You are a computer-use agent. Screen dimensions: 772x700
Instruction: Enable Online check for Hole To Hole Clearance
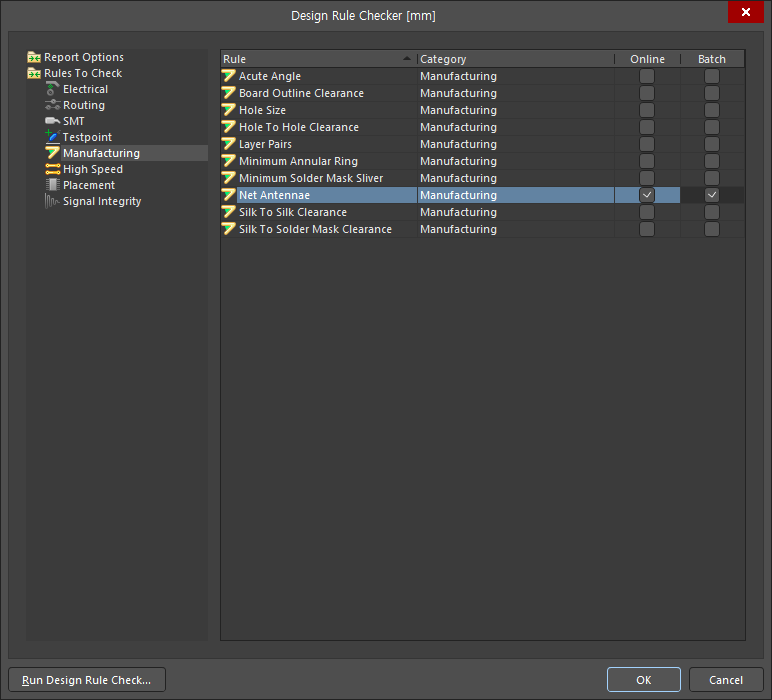coord(647,127)
